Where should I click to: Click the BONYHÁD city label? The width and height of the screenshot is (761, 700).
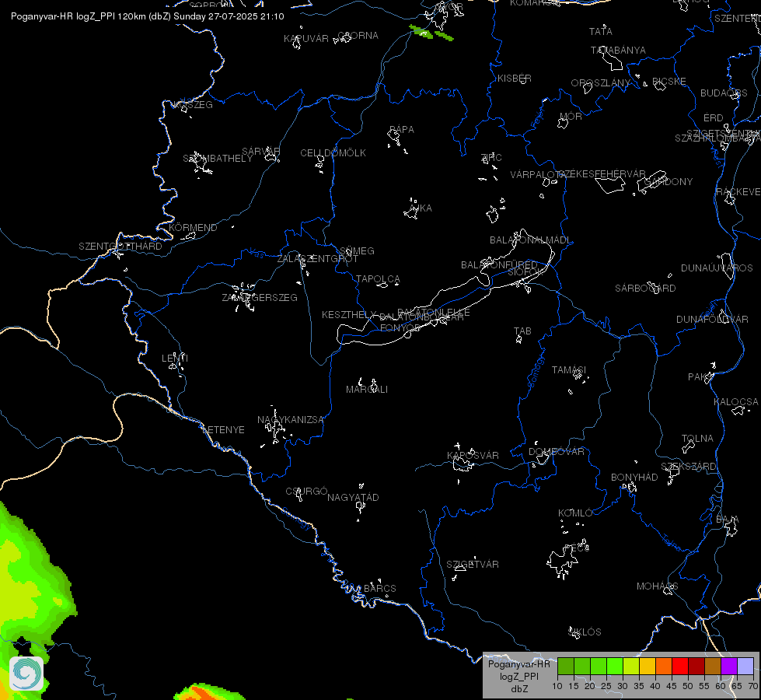tap(634, 477)
